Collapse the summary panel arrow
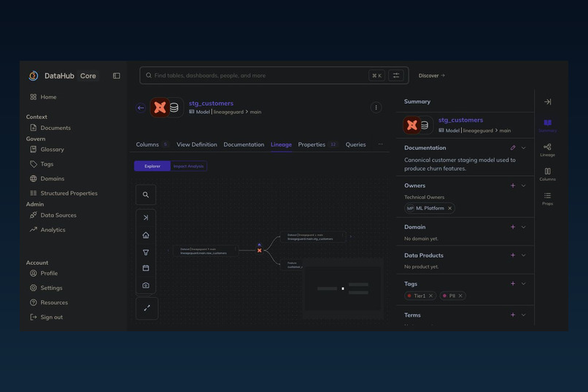This screenshot has height=392, width=588. (547, 101)
